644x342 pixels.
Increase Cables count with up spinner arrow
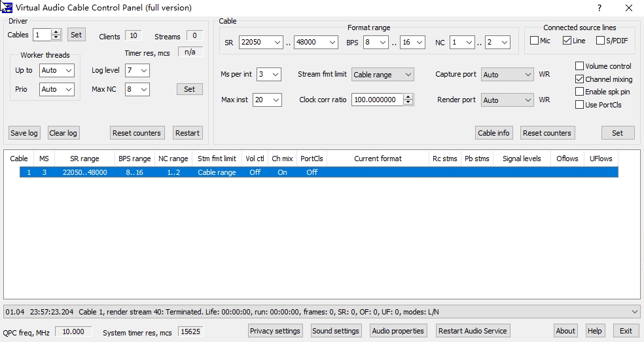(56, 32)
